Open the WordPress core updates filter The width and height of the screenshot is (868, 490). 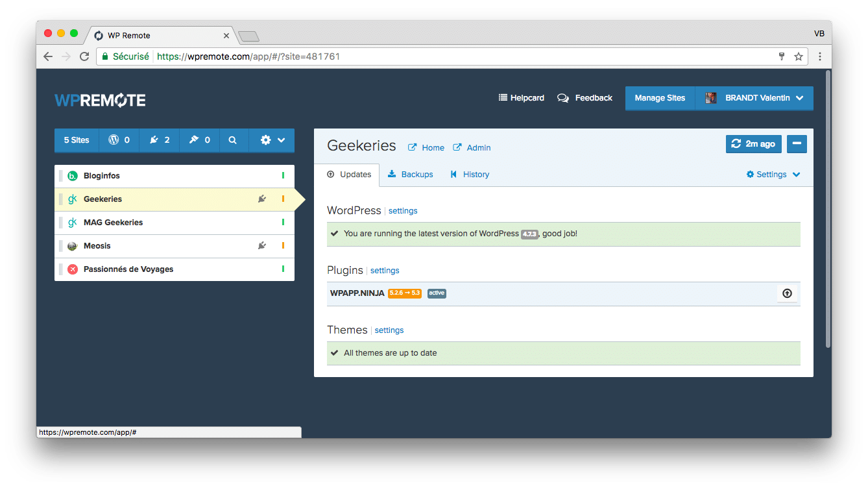click(119, 140)
